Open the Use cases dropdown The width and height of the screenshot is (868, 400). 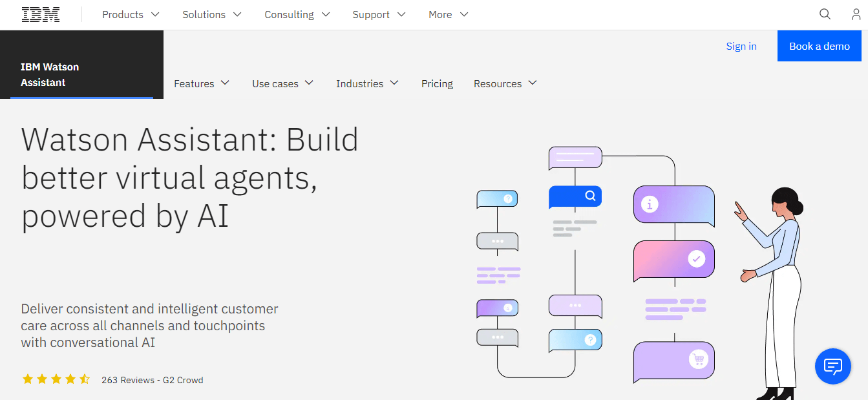click(283, 83)
